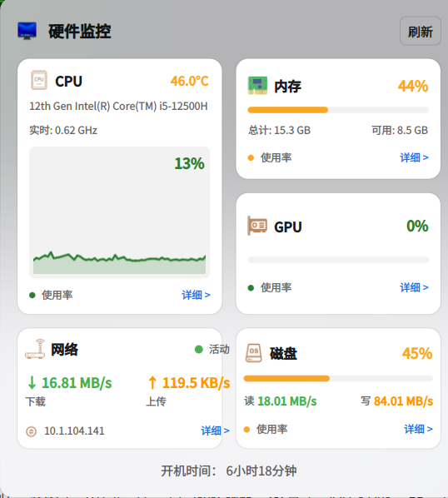Click the blue monitor icon beside 硬件监控
The height and width of the screenshot is (498, 448).
click(x=27, y=31)
